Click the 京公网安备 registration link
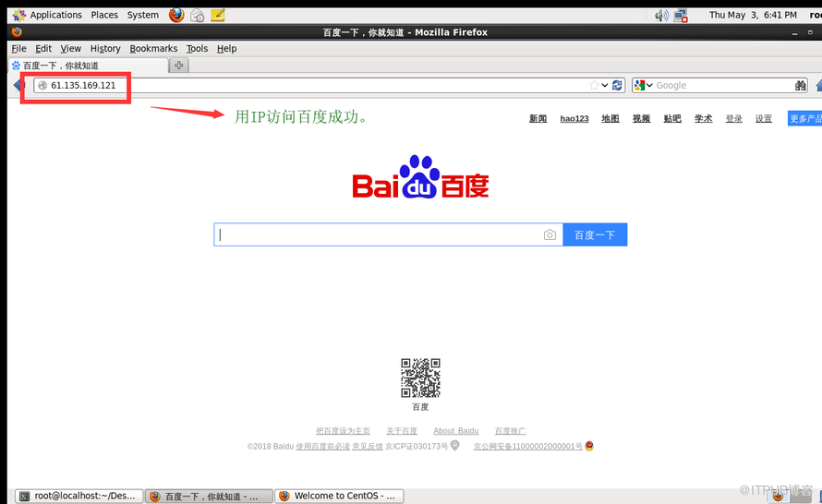This screenshot has height=504, width=822. tap(528, 447)
